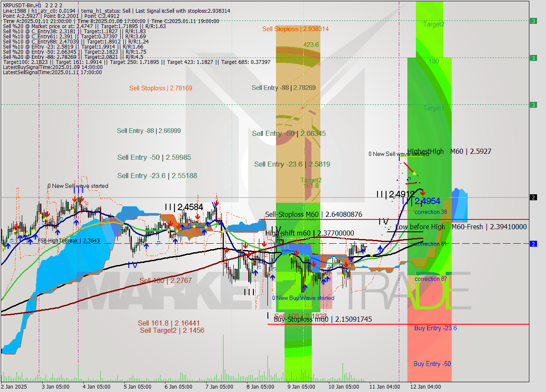Select the 'Sell %20 @ Entry -88: 2.78269' line
The height and width of the screenshot is (392, 546).
pos(73,57)
